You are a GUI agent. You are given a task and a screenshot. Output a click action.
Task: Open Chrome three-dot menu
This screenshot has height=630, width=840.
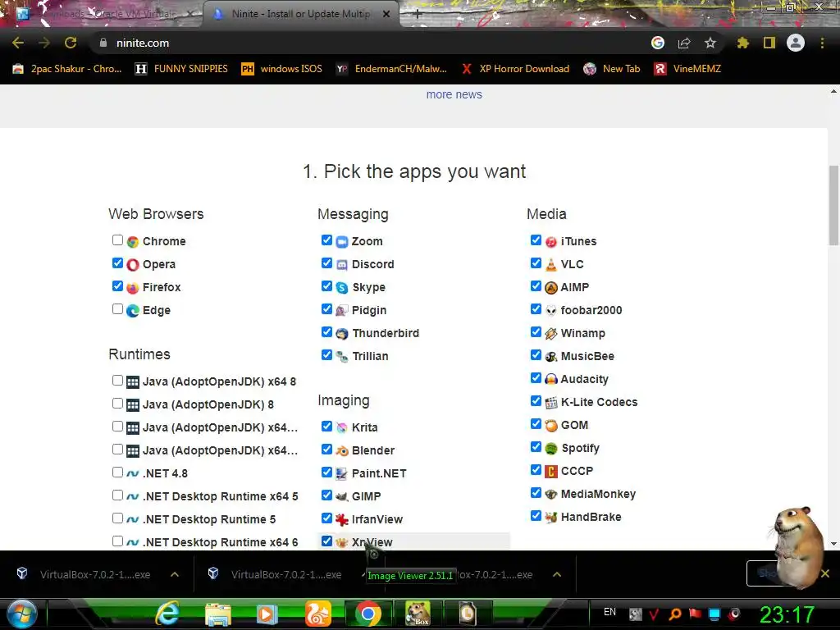coord(822,43)
